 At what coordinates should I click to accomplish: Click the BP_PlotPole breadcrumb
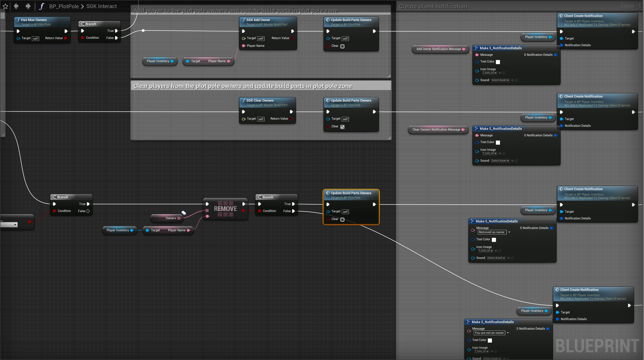click(x=64, y=6)
